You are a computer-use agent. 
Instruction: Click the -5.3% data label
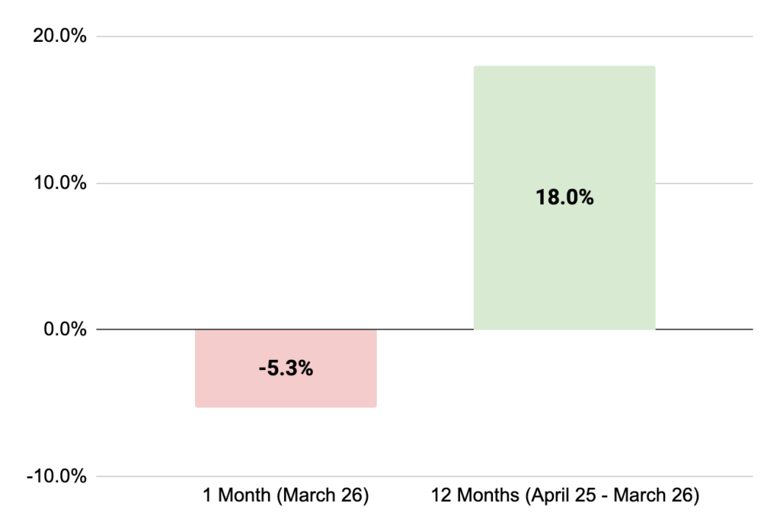point(286,369)
